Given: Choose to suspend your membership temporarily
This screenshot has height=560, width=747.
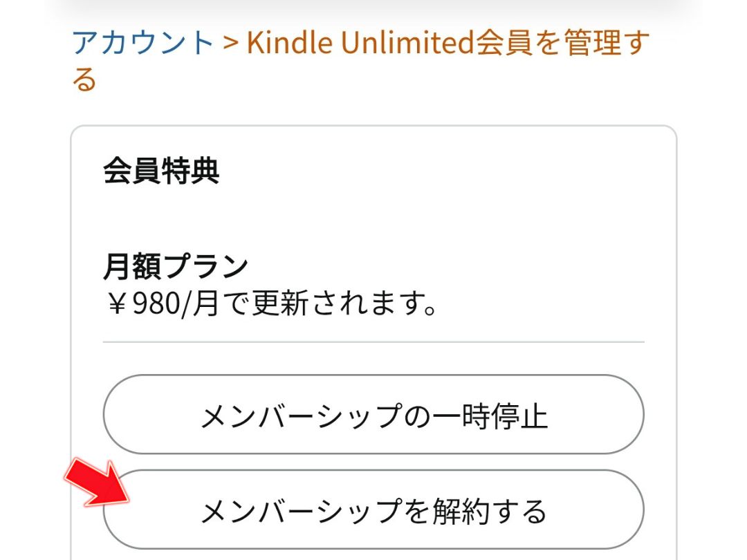Looking at the screenshot, I should pos(373,413).
